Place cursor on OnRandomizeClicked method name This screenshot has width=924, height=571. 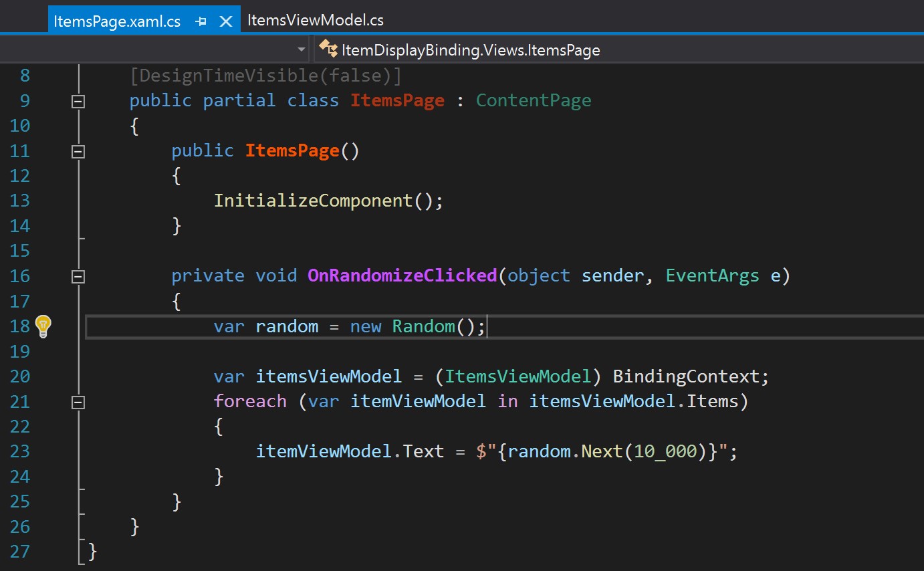click(402, 275)
